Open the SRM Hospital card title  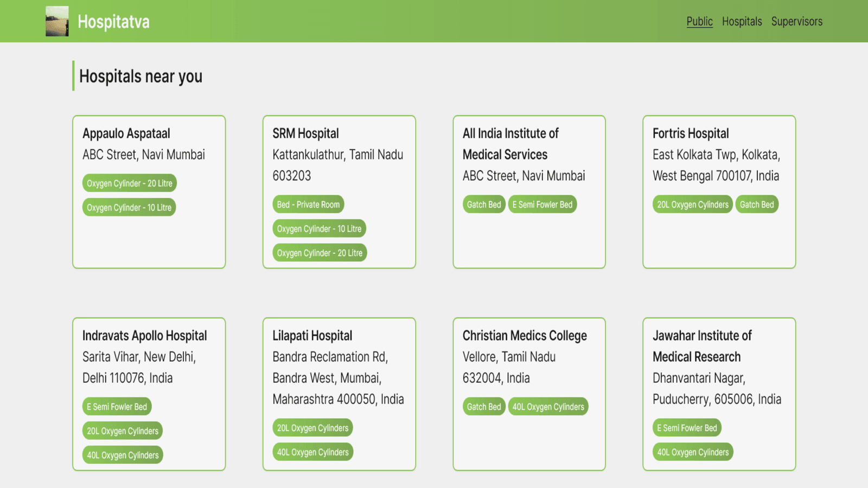point(305,133)
